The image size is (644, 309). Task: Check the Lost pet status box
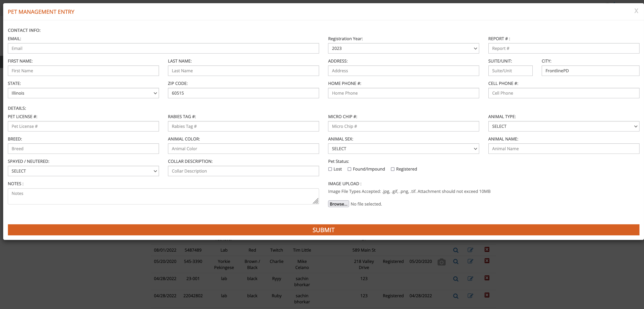(330, 169)
